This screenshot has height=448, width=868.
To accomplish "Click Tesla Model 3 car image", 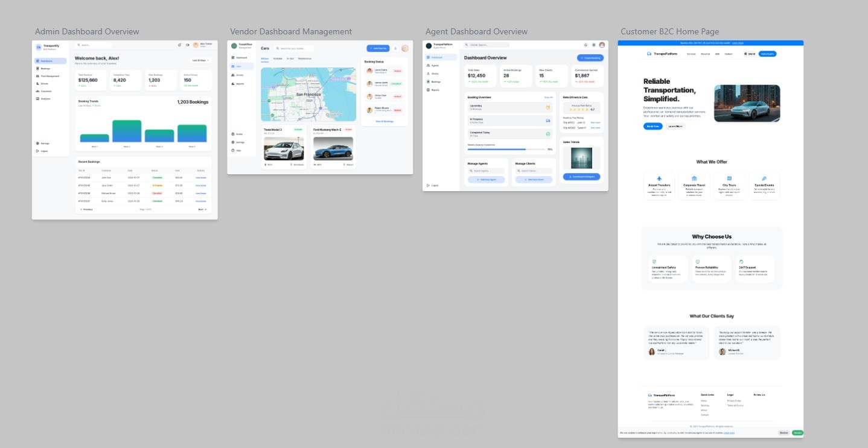I will click(284, 148).
